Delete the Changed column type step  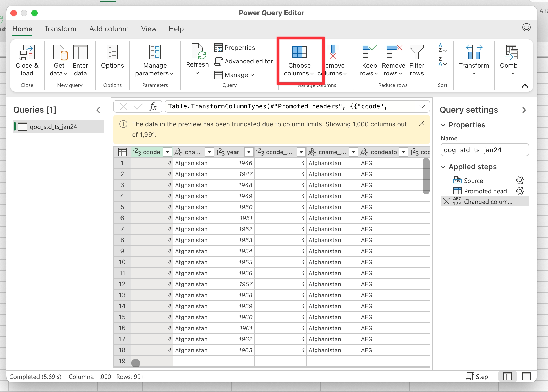(446, 201)
